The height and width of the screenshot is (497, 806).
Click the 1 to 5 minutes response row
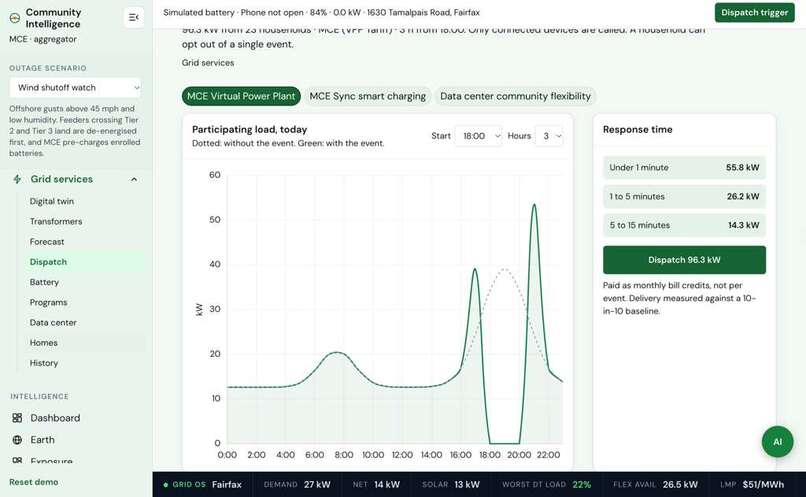[x=684, y=196]
